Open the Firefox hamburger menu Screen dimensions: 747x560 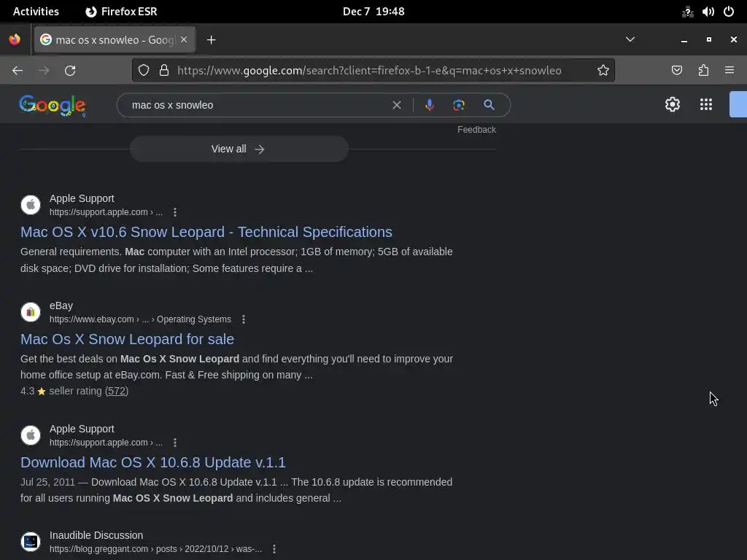click(729, 71)
